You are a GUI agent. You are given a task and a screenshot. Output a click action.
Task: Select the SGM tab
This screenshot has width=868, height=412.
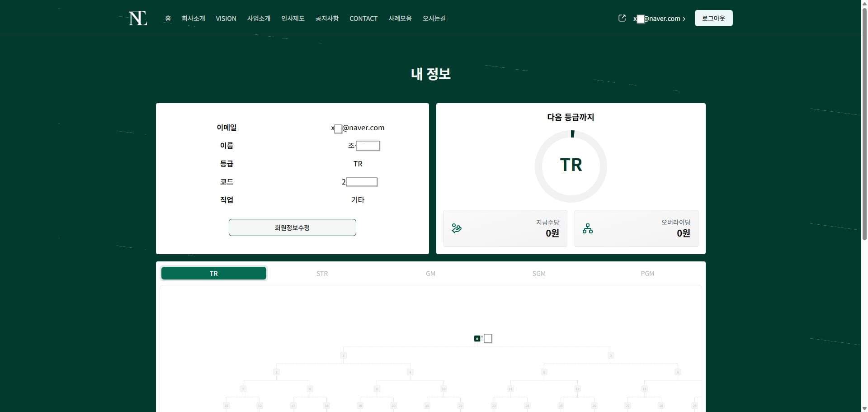click(539, 273)
